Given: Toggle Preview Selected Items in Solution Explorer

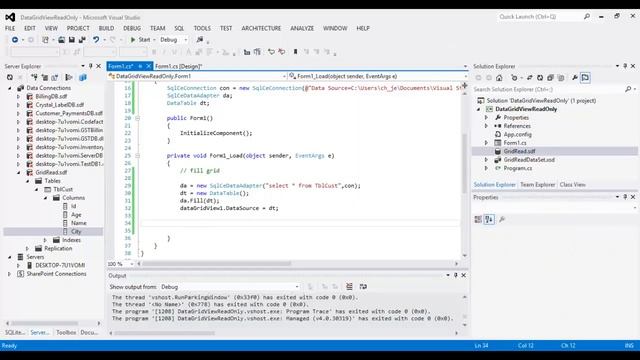Looking at the screenshot, I should pos(585,78).
